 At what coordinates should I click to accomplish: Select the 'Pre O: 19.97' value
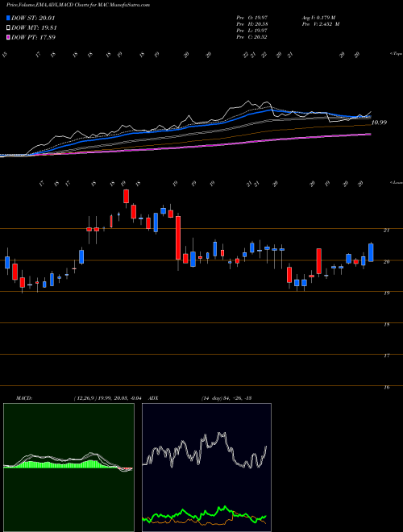coord(251,18)
